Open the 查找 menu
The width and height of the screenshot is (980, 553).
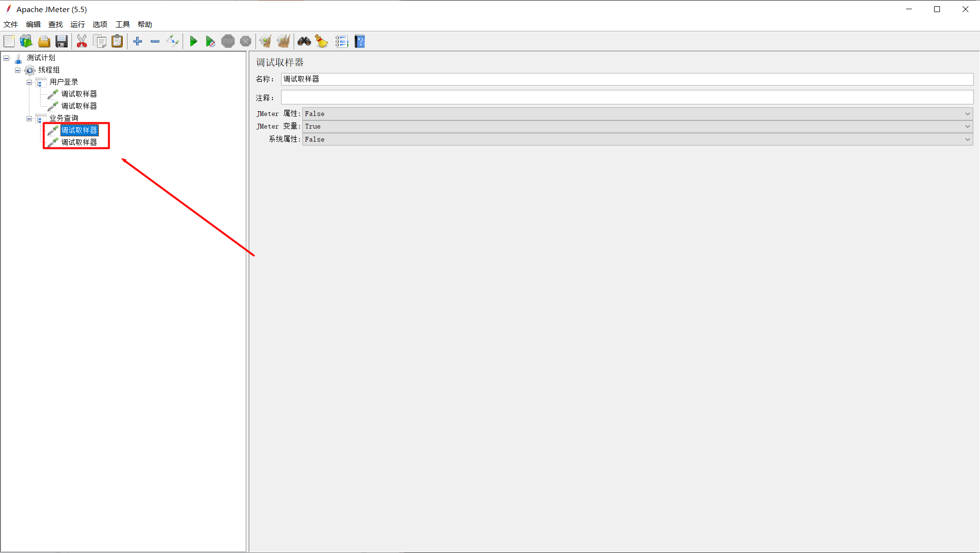coord(56,24)
